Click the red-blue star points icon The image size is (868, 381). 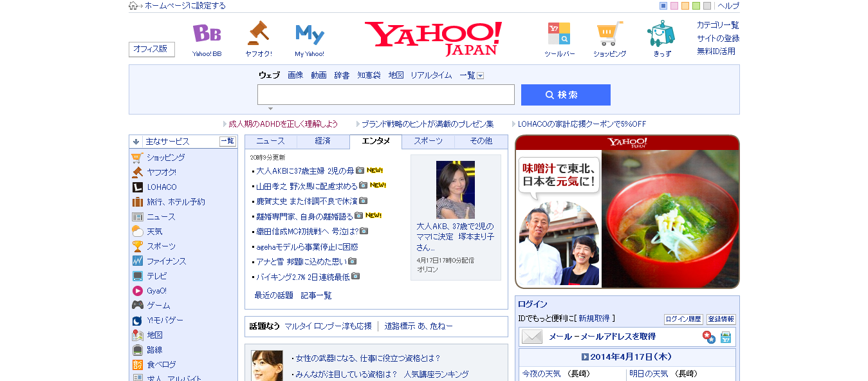click(x=708, y=337)
